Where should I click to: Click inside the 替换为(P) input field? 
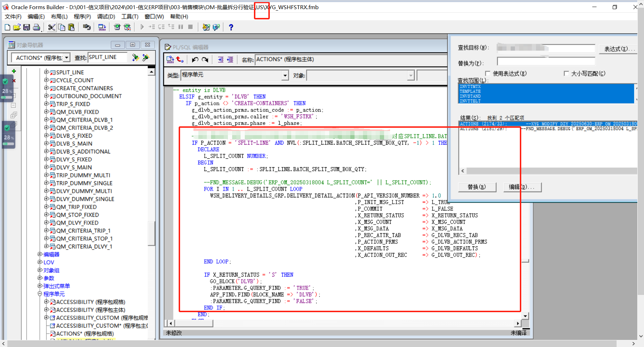coord(546,61)
